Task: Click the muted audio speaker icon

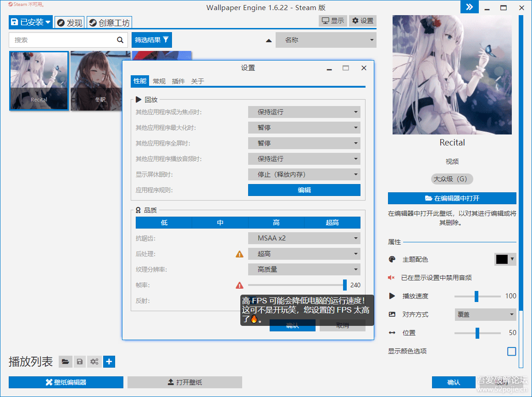Action: click(391, 278)
